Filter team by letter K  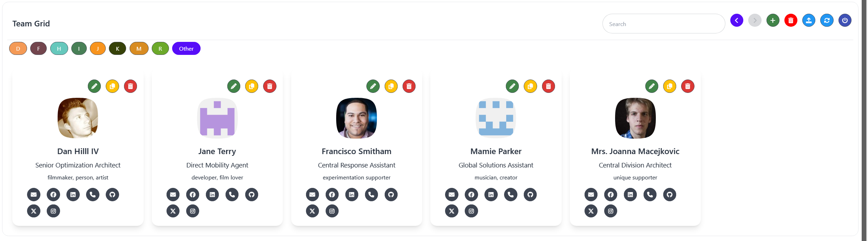coord(118,49)
